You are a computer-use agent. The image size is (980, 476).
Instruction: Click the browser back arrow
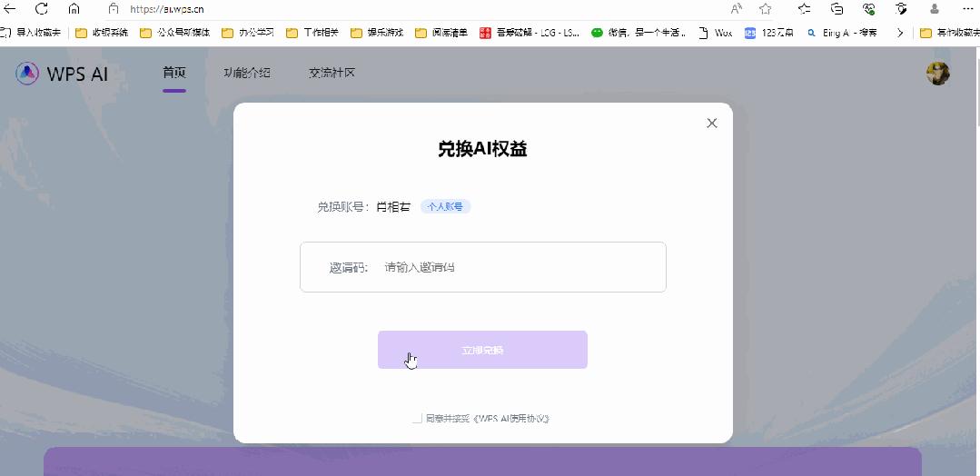coord(9,9)
